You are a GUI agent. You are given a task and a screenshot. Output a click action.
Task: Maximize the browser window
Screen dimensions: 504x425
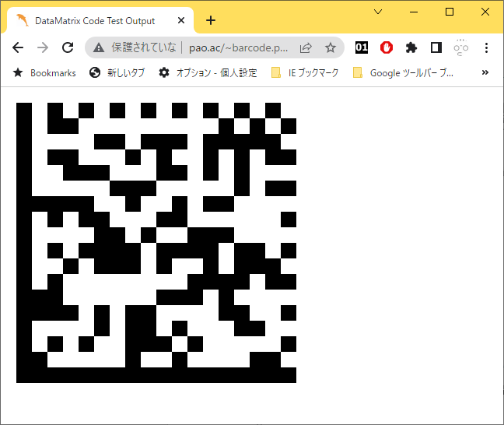click(450, 12)
